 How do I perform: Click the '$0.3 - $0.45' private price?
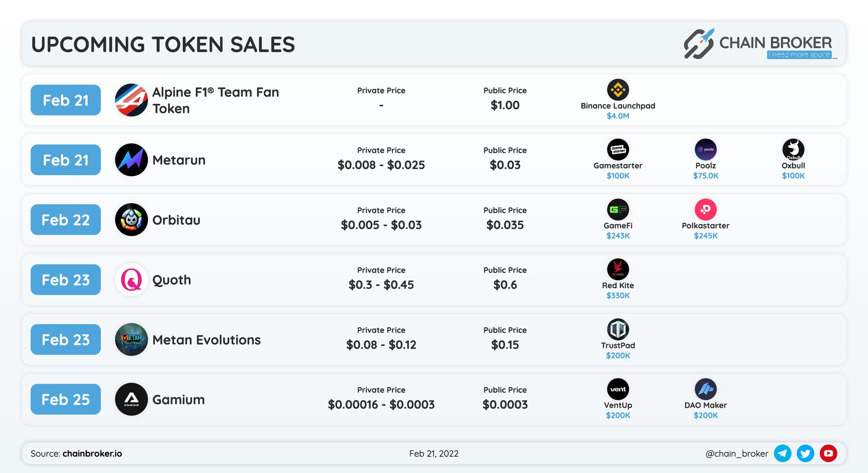pyautogui.click(x=381, y=285)
